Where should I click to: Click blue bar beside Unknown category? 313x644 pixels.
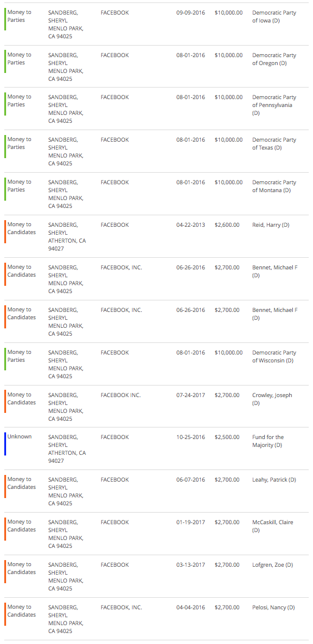pyautogui.click(x=5, y=443)
